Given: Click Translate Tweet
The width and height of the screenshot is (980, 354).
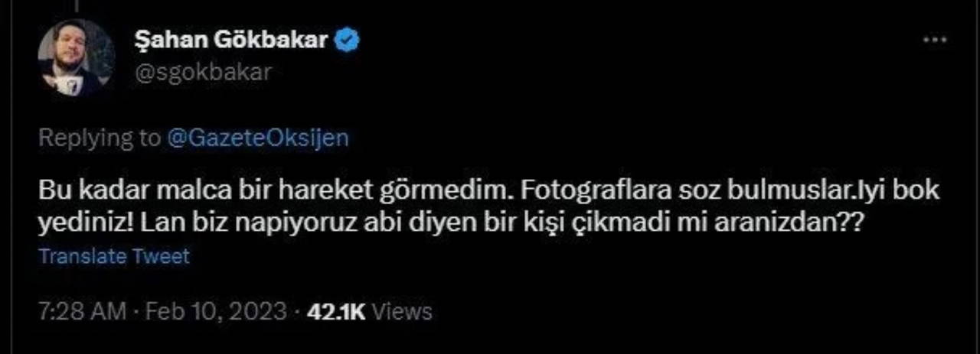Looking at the screenshot, I should 114,256.
